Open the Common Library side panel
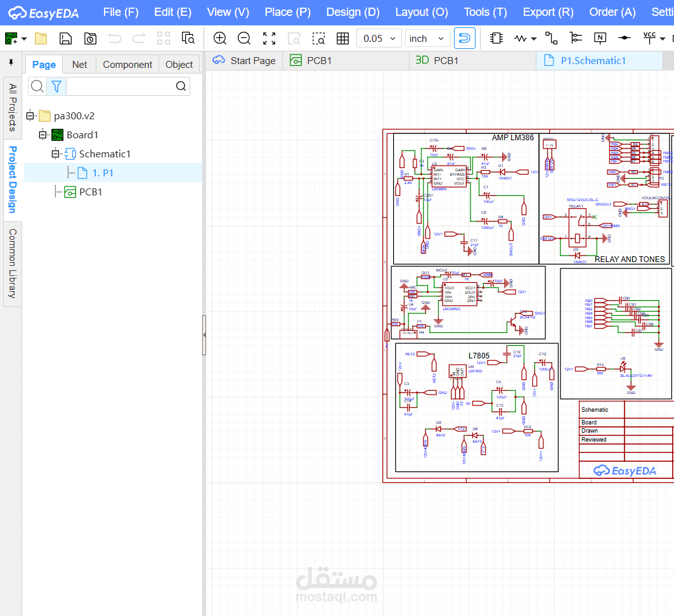Viewport: 674px width, 616px height. click(12, 263)
